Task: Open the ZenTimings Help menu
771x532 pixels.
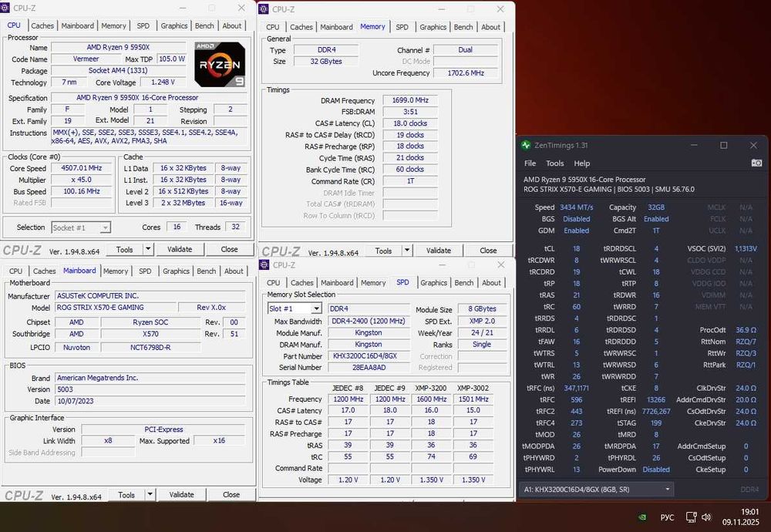Action: (x=581, y=163)
